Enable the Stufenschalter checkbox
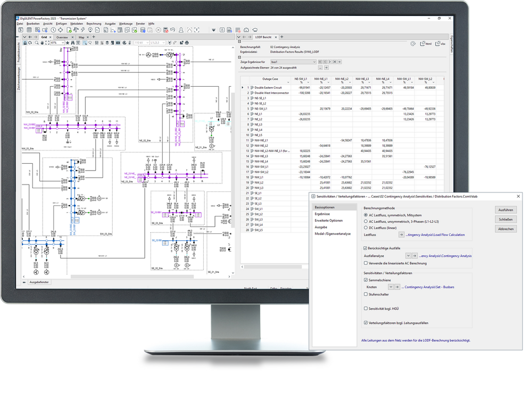Image resolution: width=532 pixels, height=419 pixels. [x=364, y=294]
